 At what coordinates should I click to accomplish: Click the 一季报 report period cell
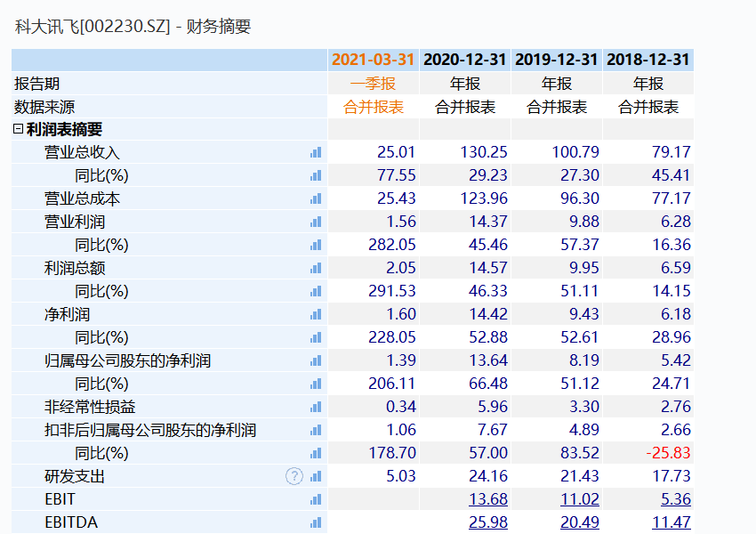(374, 84)
